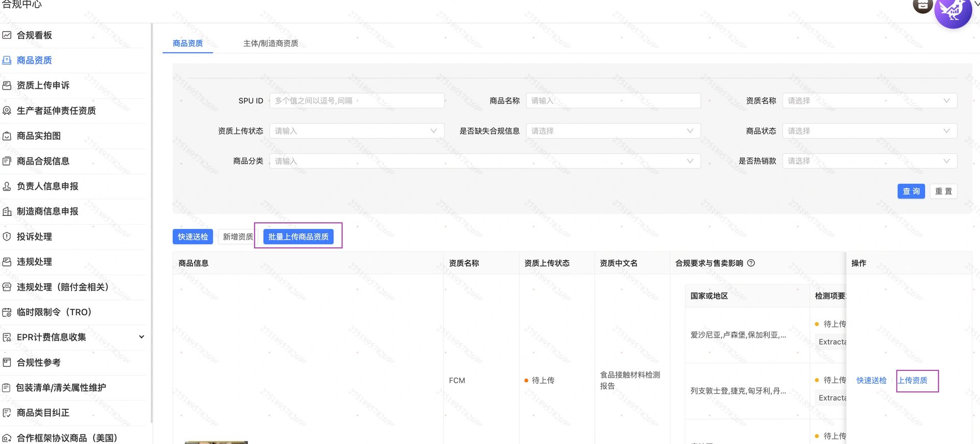Click the 待上传 status in the FCM row
980x444 pixels.
(539, 380)
